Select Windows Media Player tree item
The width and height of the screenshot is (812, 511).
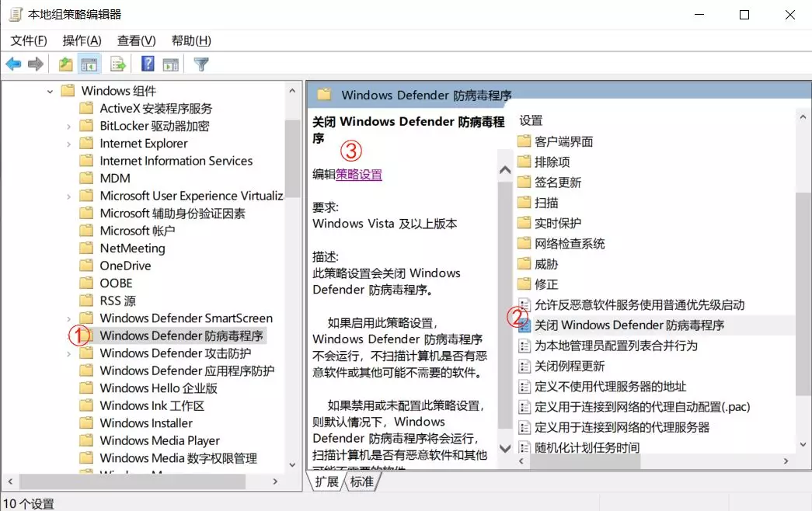pos(159,440)
